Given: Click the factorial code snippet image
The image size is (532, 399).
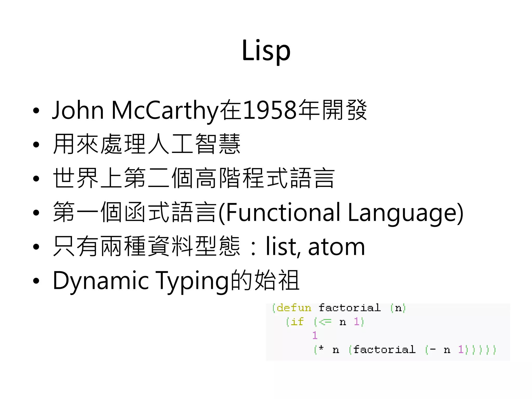Looking at the screenshot, I should (x=388, y=332).
